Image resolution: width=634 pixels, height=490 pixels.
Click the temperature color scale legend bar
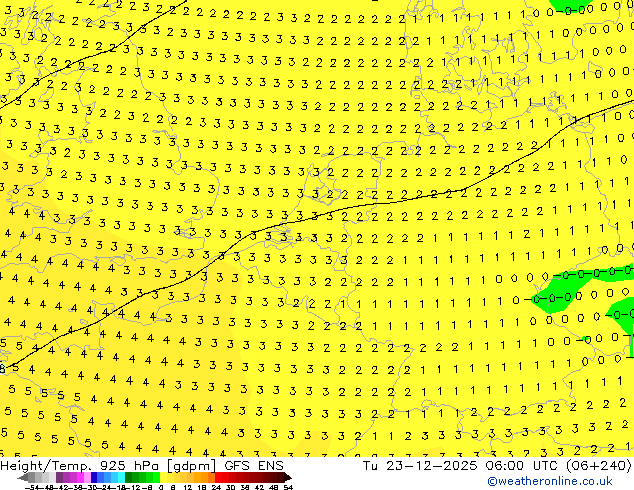[154, 477]
